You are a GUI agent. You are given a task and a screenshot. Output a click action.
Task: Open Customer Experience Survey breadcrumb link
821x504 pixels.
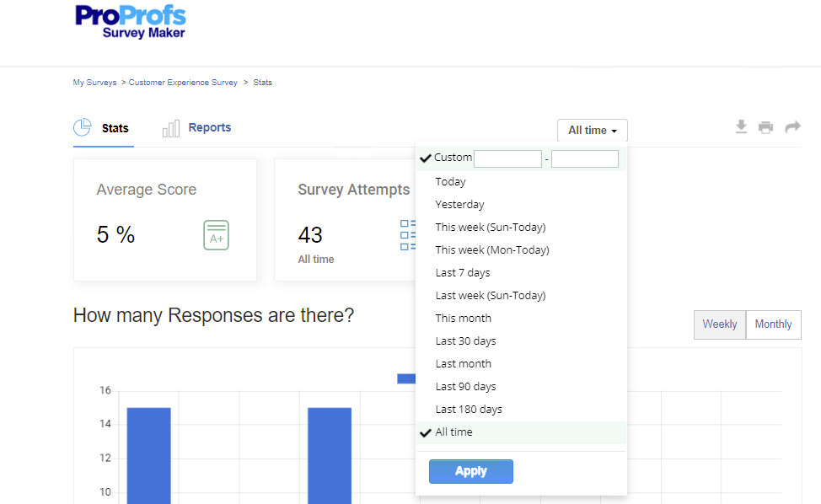tap(183, 83)
